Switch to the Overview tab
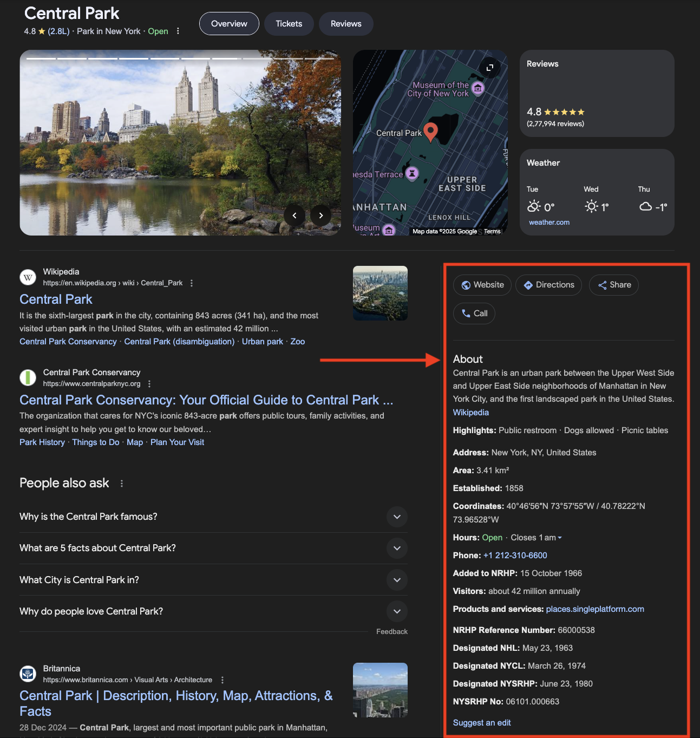Viewport: 700px width, 738px height. click(229, 24)
